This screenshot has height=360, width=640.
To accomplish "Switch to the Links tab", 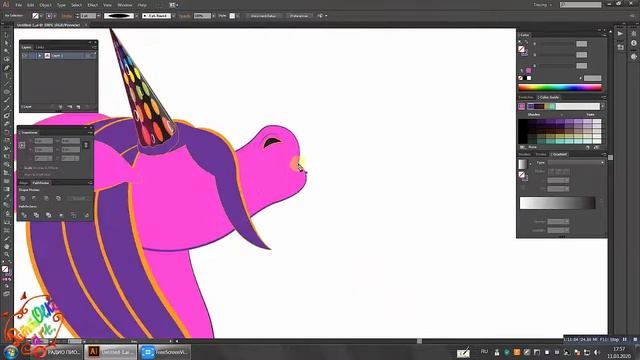I will tap(40, 47).
